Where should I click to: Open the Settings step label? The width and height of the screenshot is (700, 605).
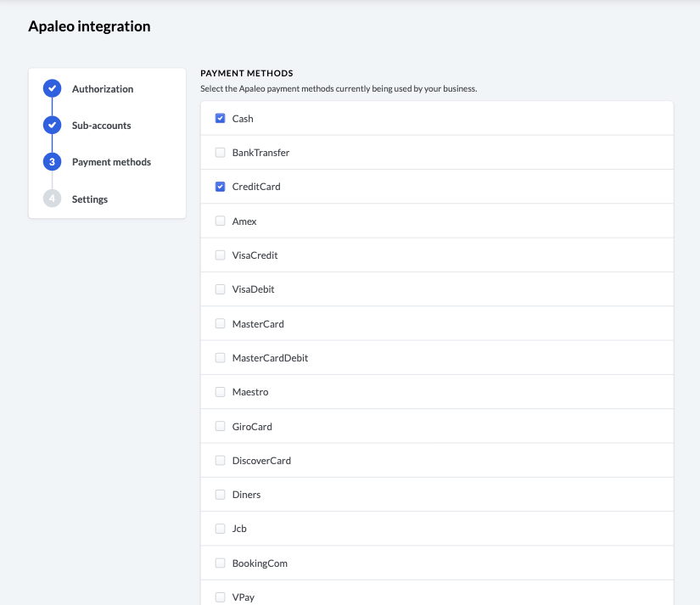90,199
